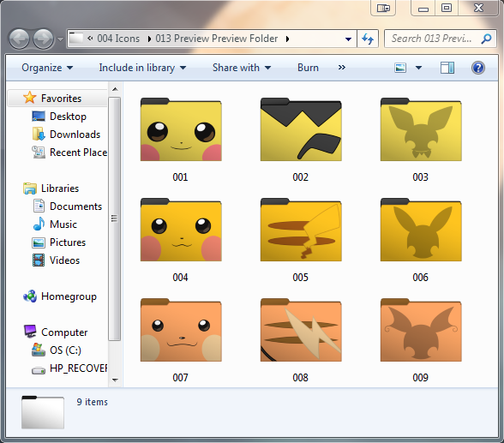This screenshot has height=443, width=504.
Task: Select Homegroup in navigation pane
Action: coord(69,296)
